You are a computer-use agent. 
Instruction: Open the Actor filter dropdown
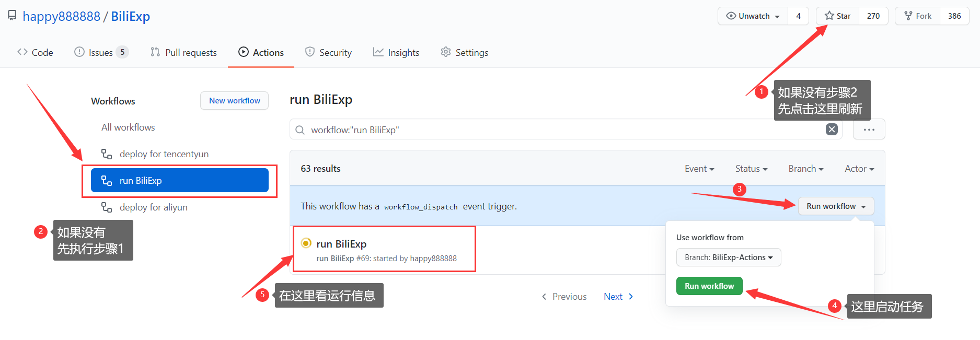tap(859, 169)
